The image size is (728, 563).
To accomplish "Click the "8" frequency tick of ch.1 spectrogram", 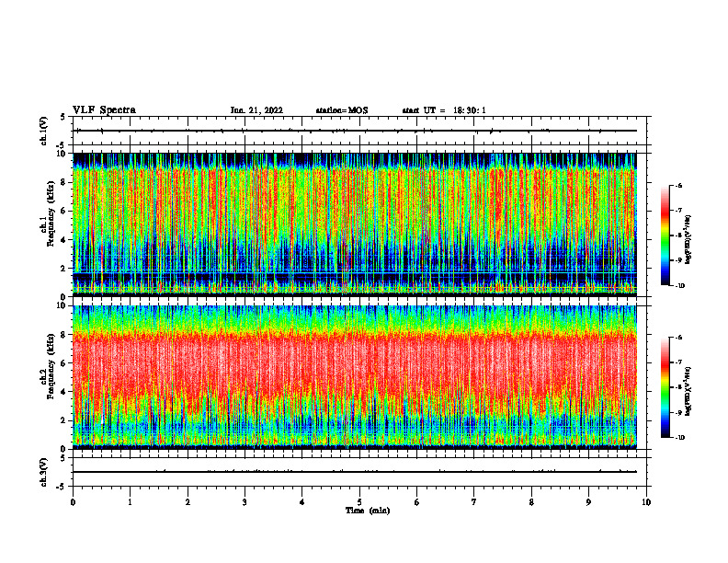I will pos(65,182).
